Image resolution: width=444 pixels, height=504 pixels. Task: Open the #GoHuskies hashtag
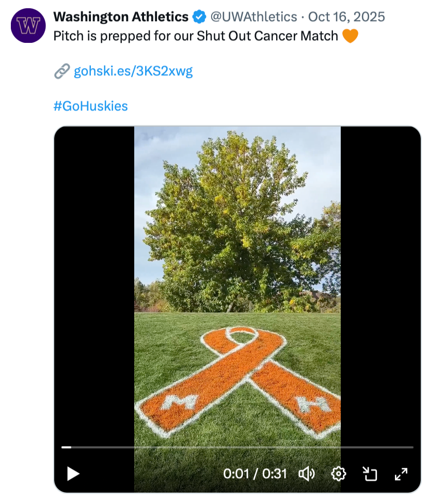coord(90,106)
